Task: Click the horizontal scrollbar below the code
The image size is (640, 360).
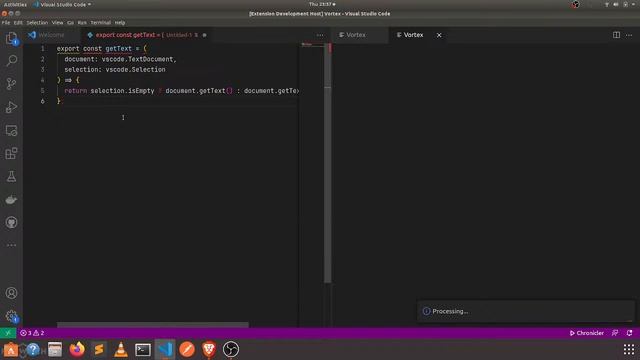Action: [153, 325]
